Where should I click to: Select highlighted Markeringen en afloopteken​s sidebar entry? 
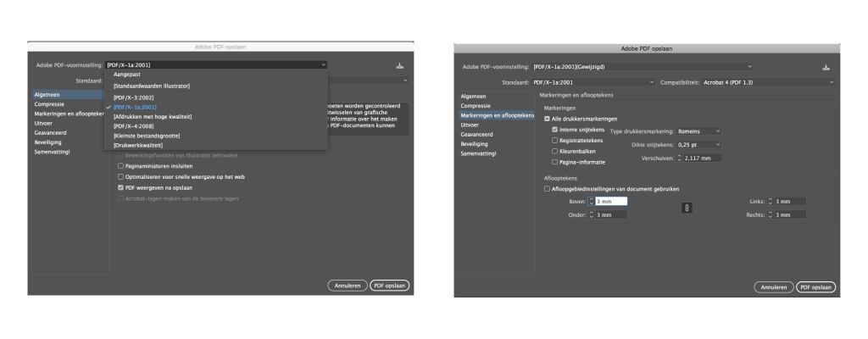coord(497,115)
